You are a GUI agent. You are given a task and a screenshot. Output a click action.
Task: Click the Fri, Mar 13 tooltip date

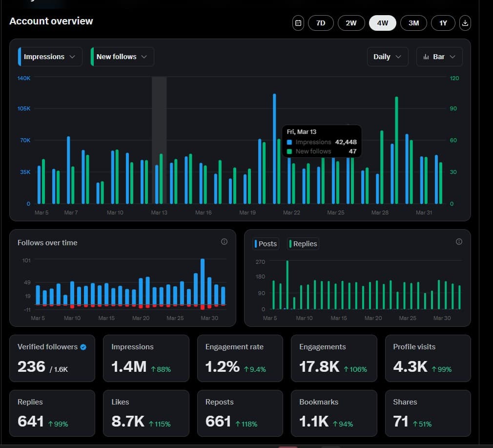click(x=302, y=132)
